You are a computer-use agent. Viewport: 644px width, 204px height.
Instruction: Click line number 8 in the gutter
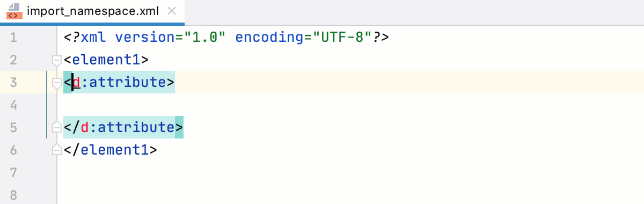13,195
